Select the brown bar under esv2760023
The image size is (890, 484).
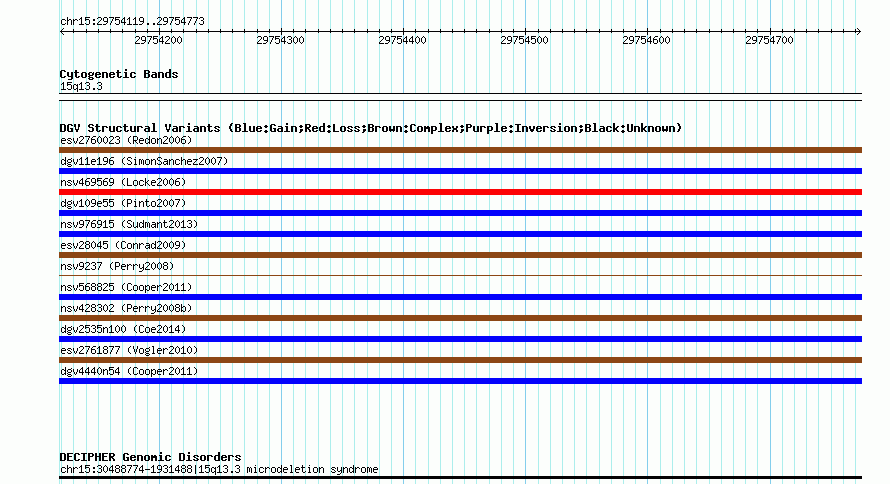pos(460,150)
